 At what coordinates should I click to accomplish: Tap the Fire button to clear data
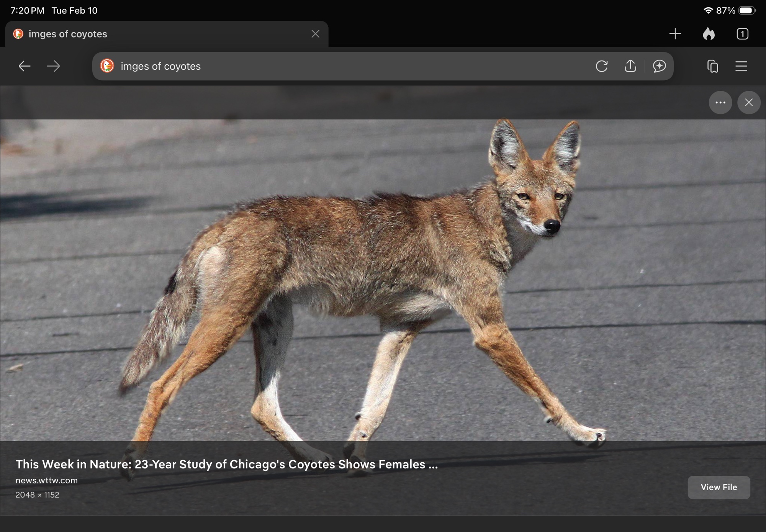tap(709, 34)
